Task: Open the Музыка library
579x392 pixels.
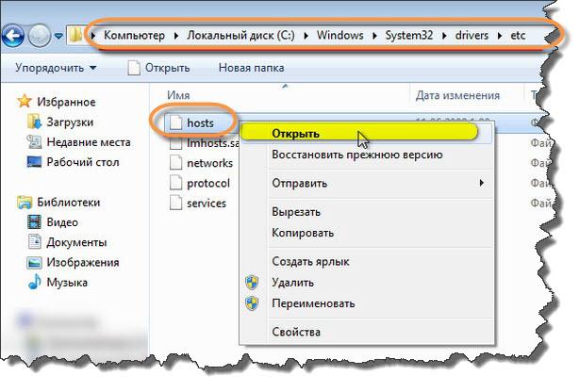Action: [x=67, y=283]
